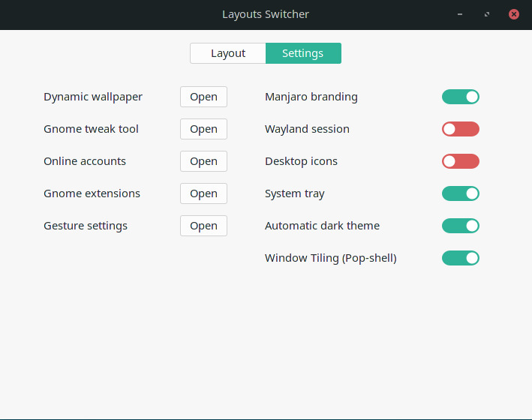Minimize the Layouts Switcher window
This screenshot has width=532, height=420.
[x=460, y=14]
